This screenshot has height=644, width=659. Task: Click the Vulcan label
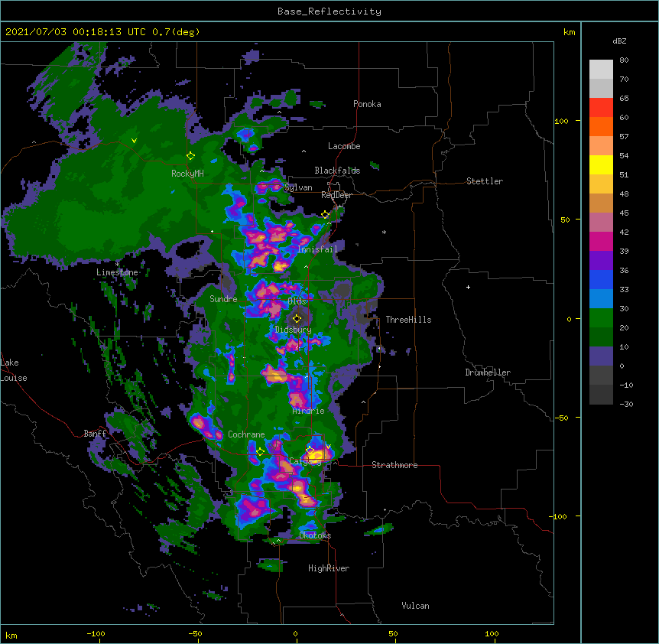pos(415,606)
